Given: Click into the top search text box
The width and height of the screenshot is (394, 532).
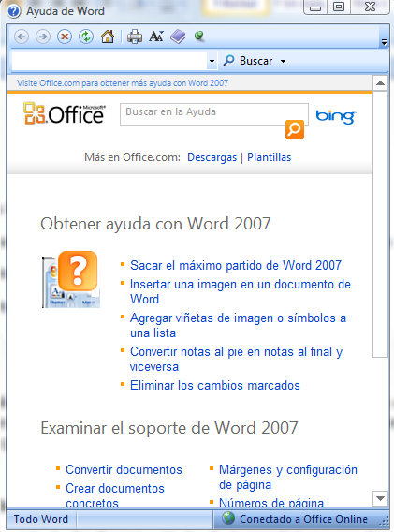Looking at the screenshot, I should 109,61.
